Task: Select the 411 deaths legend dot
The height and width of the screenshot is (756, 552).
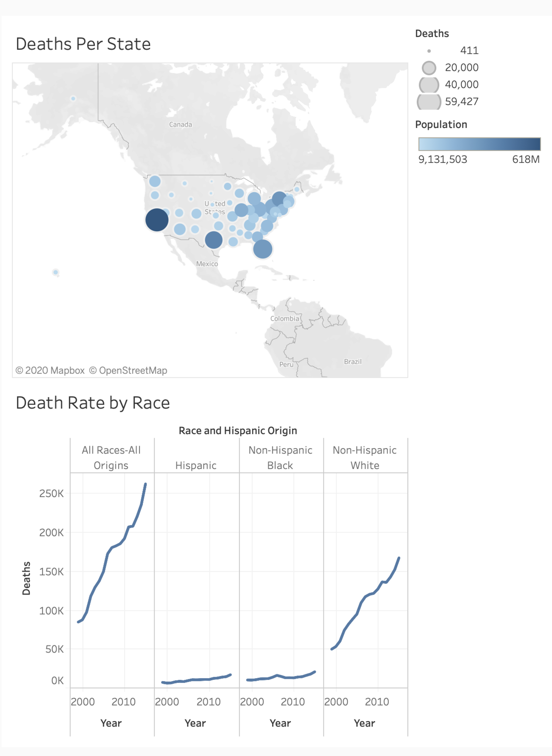Action: (429, 51)
